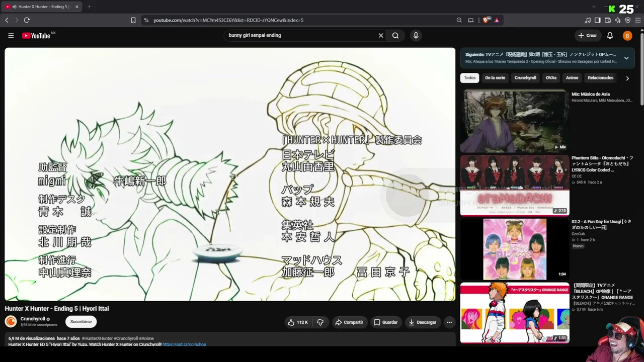Image resolution: width=644 pixels, height=362 pixels.
Task: Show more filter chips with right arrow
Action: tap(627, 78)
